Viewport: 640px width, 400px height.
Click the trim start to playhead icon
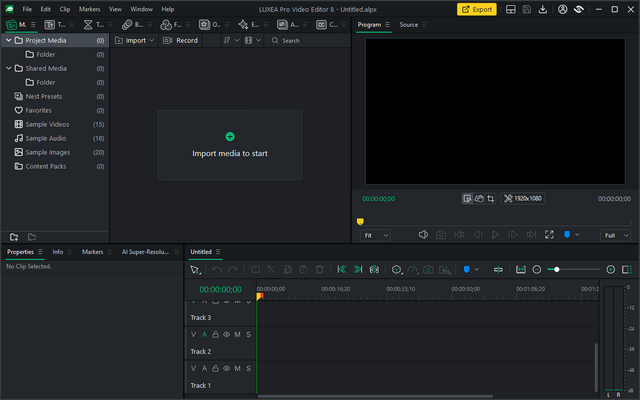342,269
